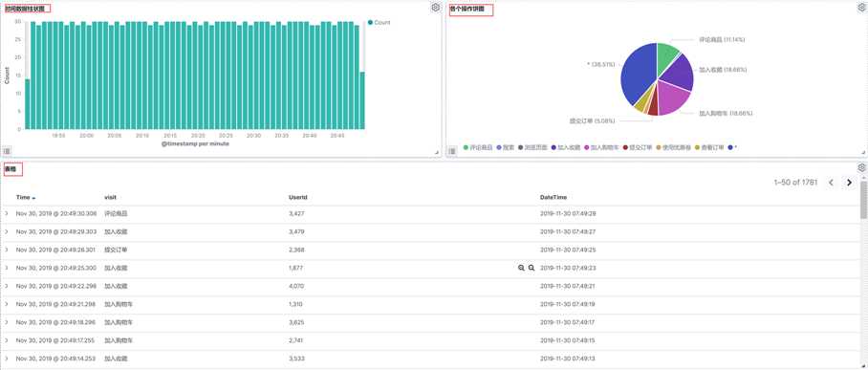
Task: Click the UserId value 2,368
Action: coord(296,250)
